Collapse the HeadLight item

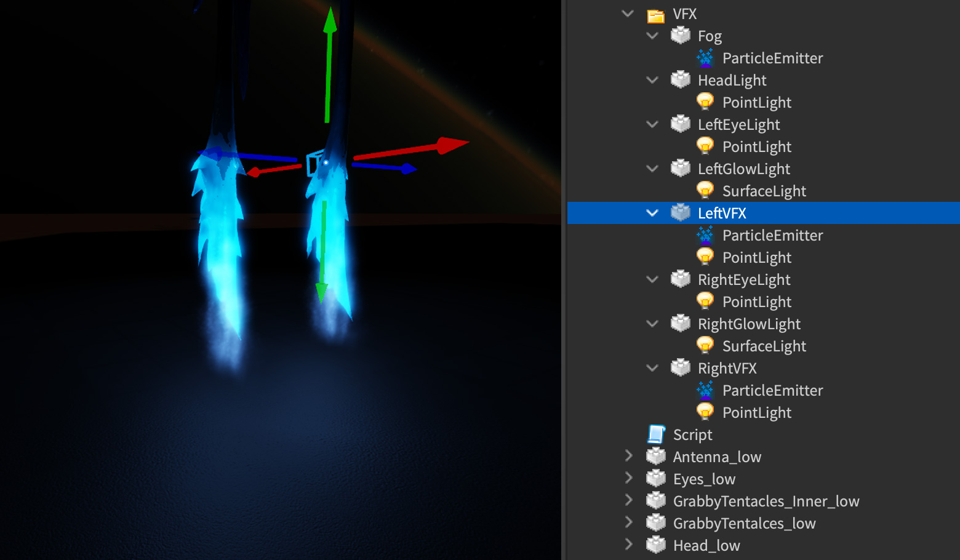(x=652, y=80)
